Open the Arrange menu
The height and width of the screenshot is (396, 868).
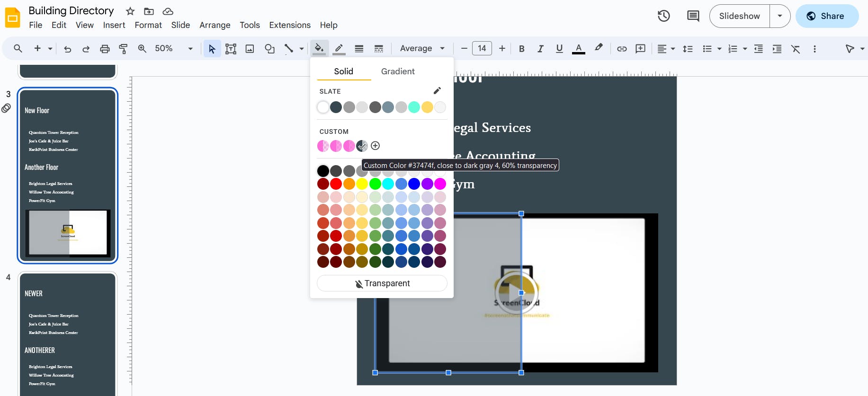click(x=215, y=25)
